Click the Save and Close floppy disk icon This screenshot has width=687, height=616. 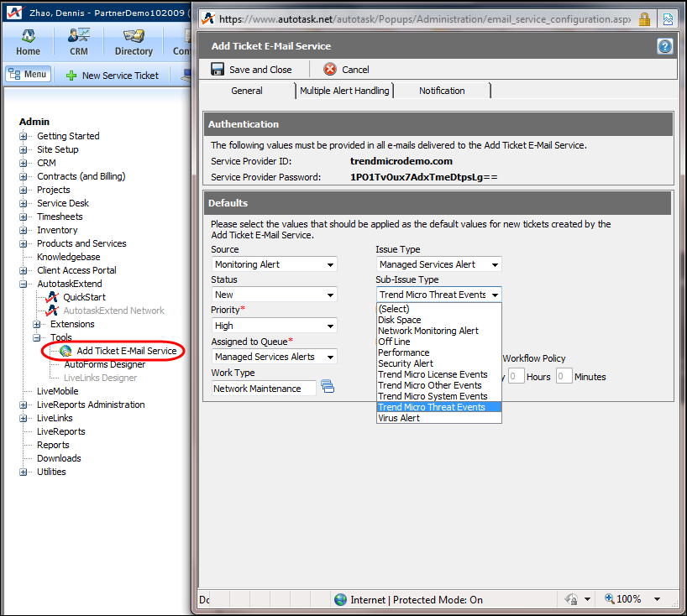tap(218, 70)
